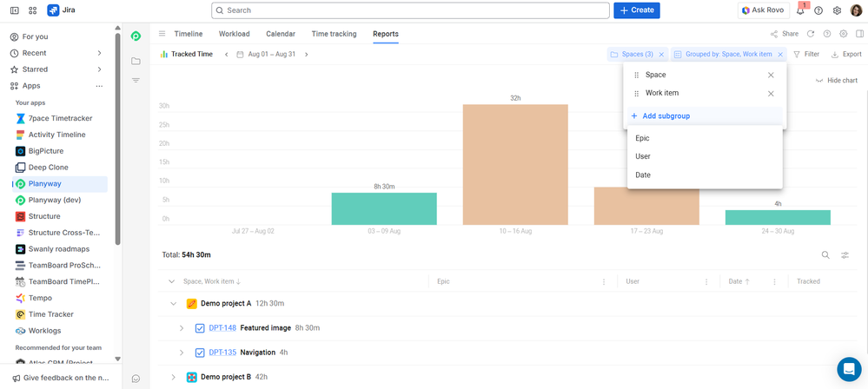Click the Share button
868x389 pixels.
tap(785, 34)
